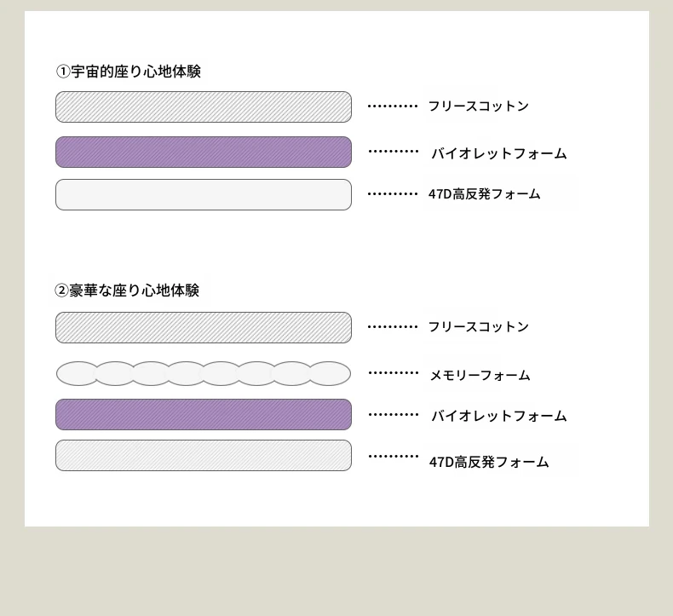Click the second フリースコットン label

(478, 327)
